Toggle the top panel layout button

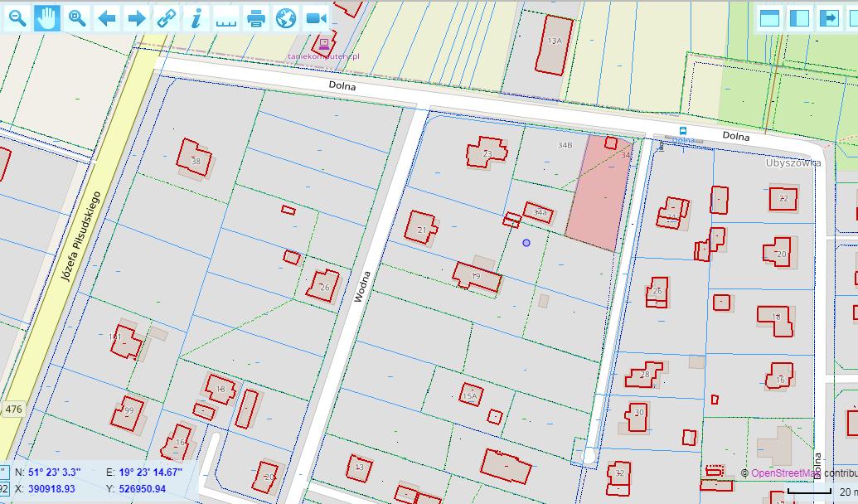tap(769, 18)
